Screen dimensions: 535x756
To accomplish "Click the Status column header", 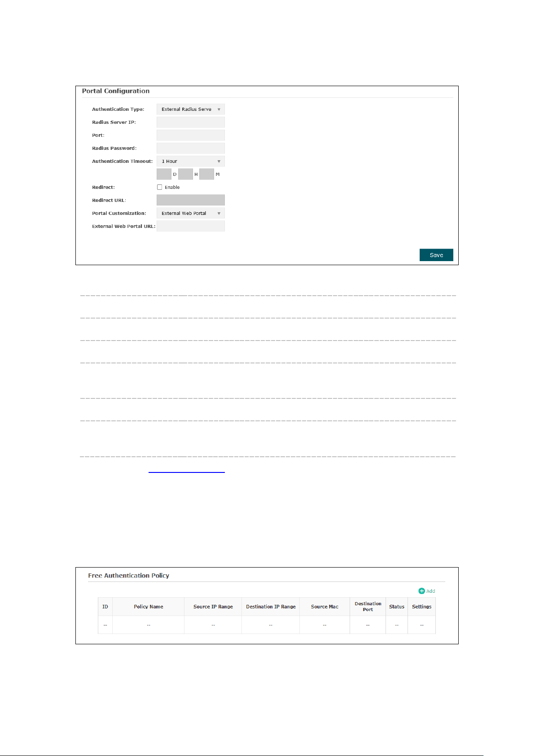I will pyautogui.click(x=397, y=607).
